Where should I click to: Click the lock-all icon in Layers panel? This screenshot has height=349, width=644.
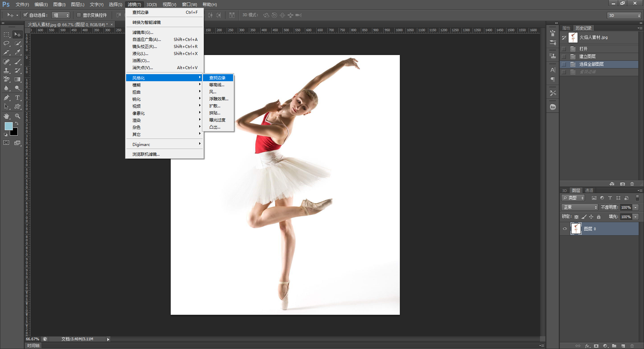599,217
